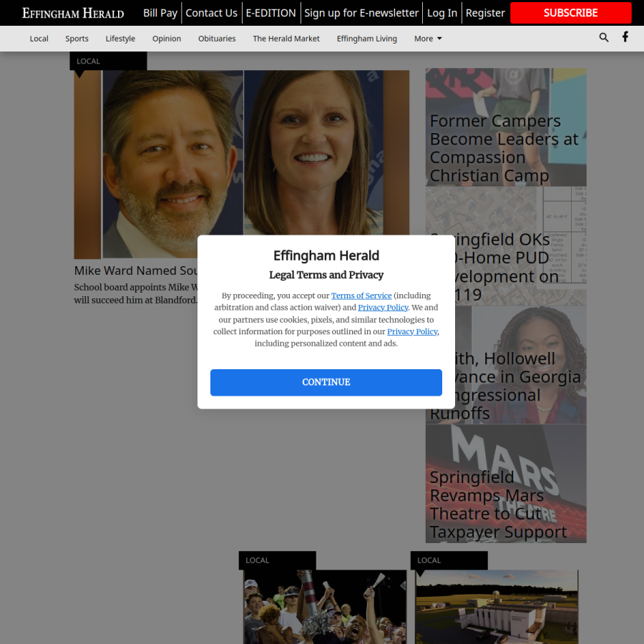Click LOCAL tag above cheering crowd photo
Viewport: 644px width, 644px height.
click(x=277, y=560)
